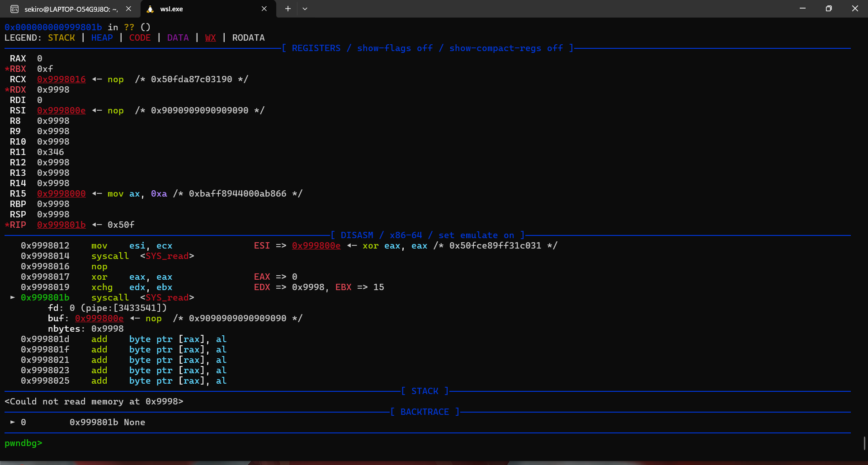
Task: Click the CODE legend label
Action: [140, 38]
